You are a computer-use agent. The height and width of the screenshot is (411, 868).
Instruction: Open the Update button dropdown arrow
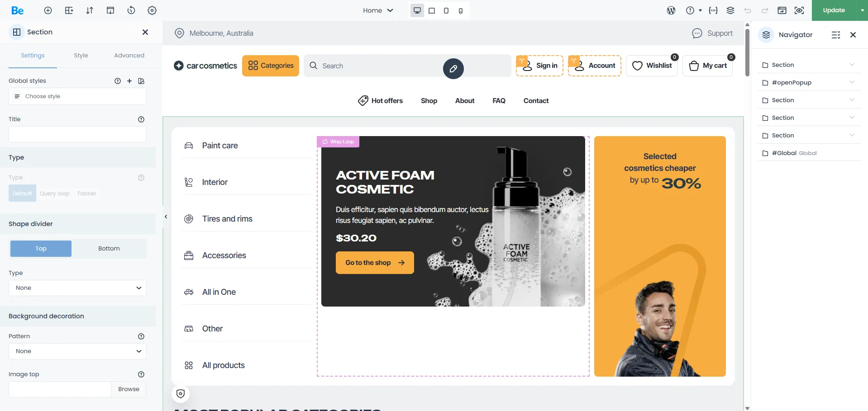point(862,10)
